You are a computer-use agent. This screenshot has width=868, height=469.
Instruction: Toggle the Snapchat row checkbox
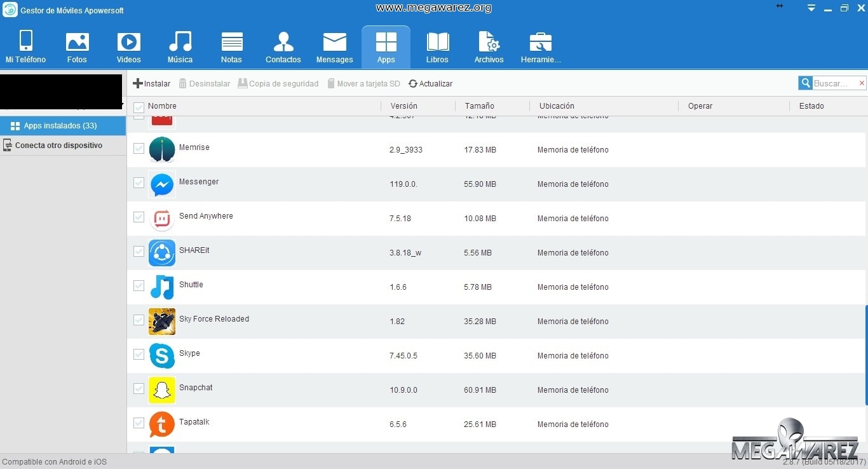click(139, 389)
